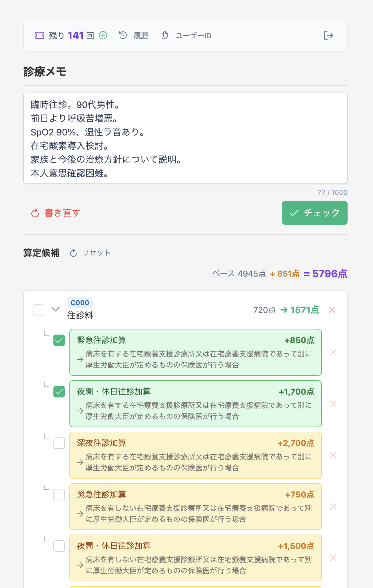Image resolution: width=373 pixels, height=588 pixels.
Task: Tick the main C000 往診料 checkbox
Action: click(39, 310)
